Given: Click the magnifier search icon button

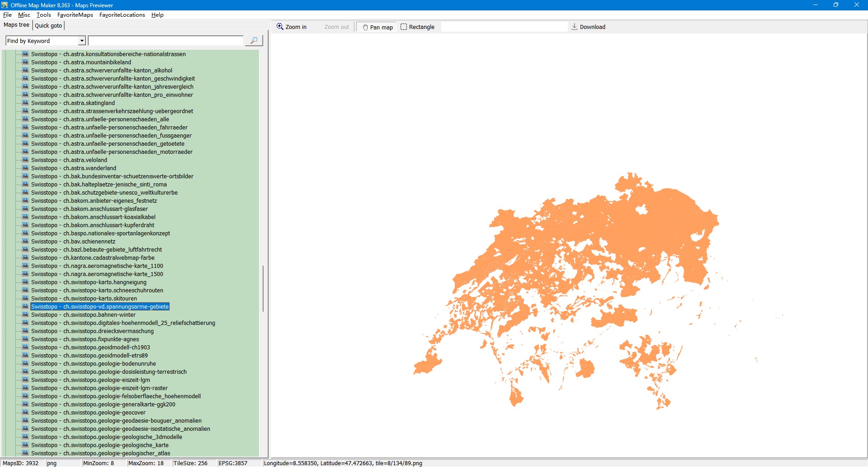Looking at the screenshot, I should (x=254, y=41).
